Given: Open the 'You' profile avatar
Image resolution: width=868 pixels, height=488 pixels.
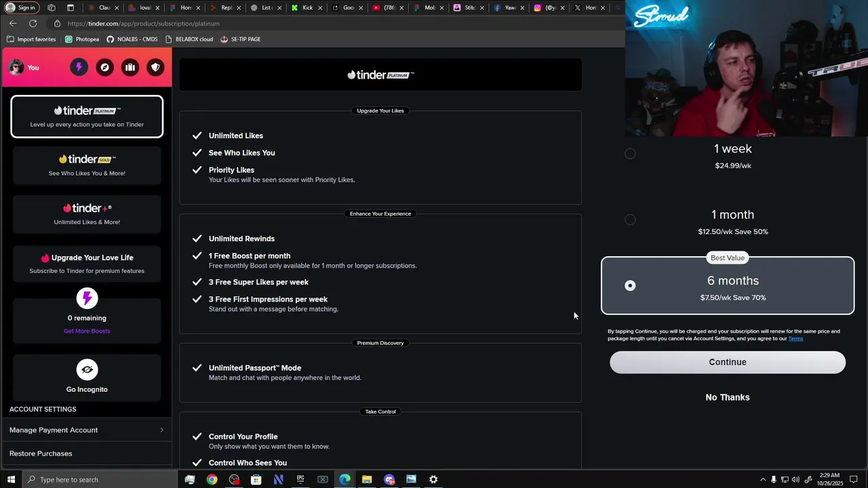Looking at the screenshot, I should (x=16, y=67).
